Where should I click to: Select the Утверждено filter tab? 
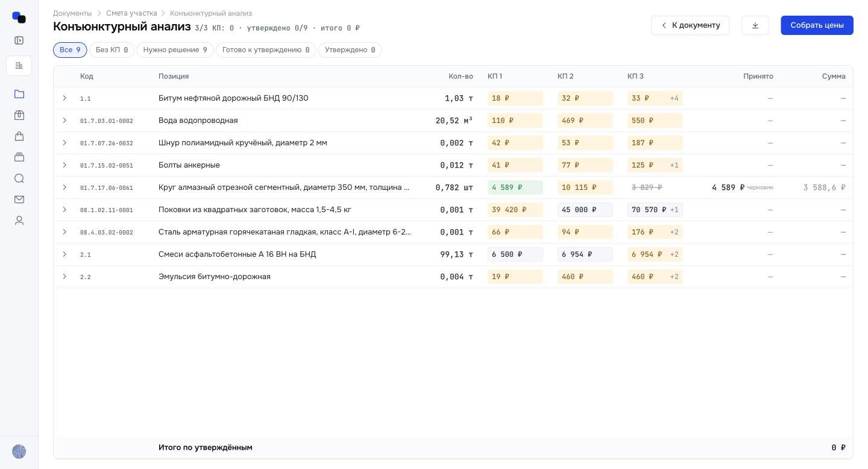pos(350,50)
